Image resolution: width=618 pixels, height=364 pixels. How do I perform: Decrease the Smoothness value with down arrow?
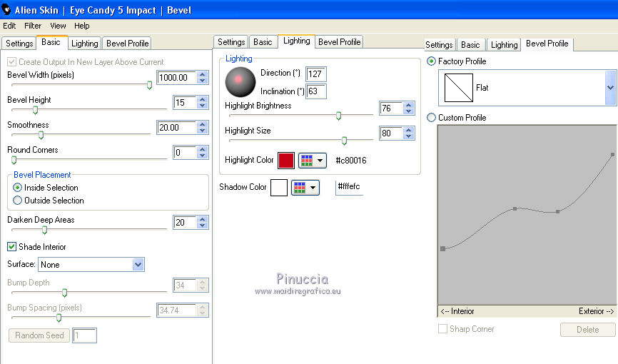tap(203, 131)
